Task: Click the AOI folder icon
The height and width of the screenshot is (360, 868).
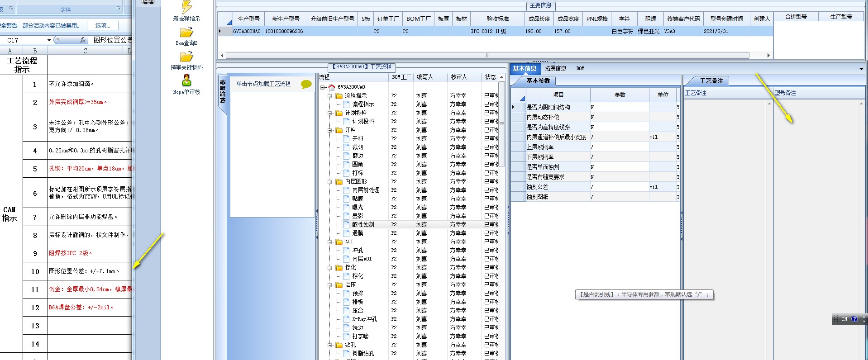Action: point(339,242)
